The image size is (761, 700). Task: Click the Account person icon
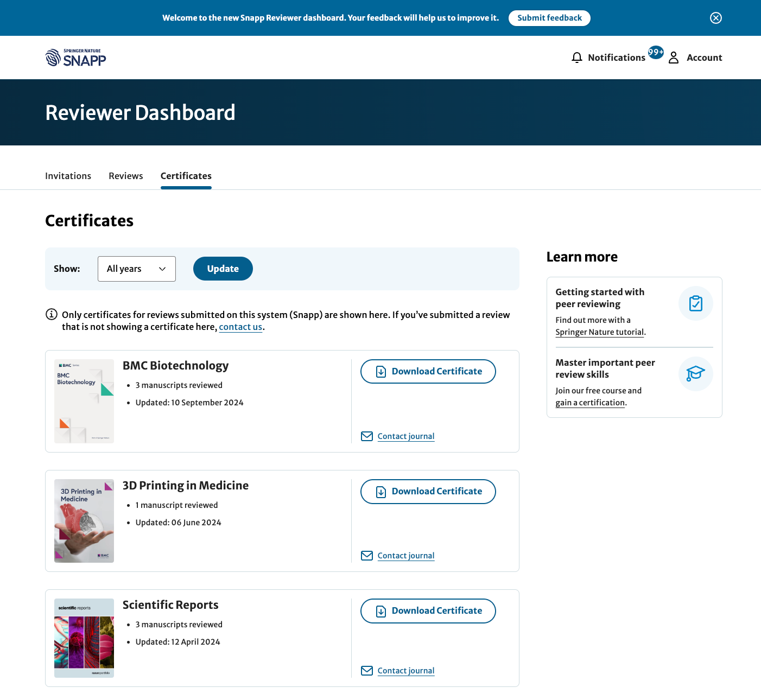(x=674, y=58)
